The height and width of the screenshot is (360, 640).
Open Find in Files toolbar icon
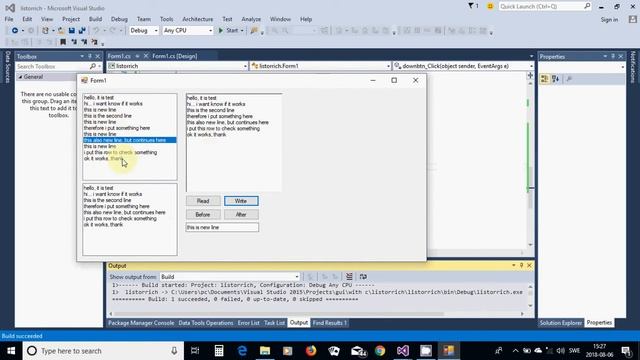point(254,31)
